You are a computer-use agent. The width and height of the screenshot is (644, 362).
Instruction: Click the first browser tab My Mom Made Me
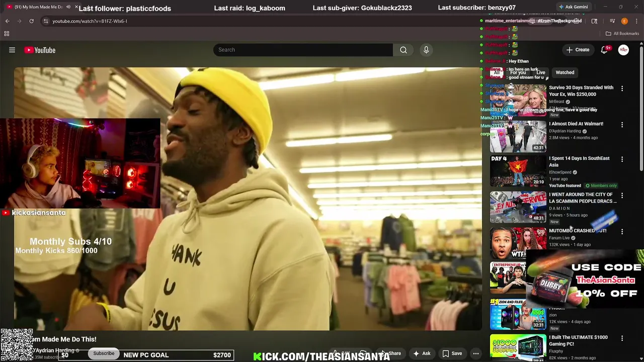[x=43, y=7]
